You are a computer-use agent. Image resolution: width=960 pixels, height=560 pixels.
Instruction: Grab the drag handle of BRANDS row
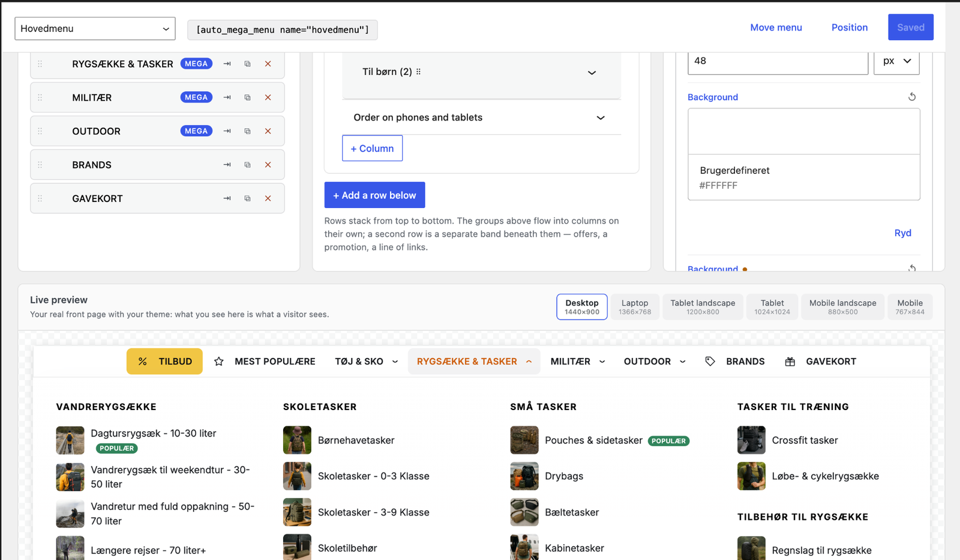click(40, 164)
